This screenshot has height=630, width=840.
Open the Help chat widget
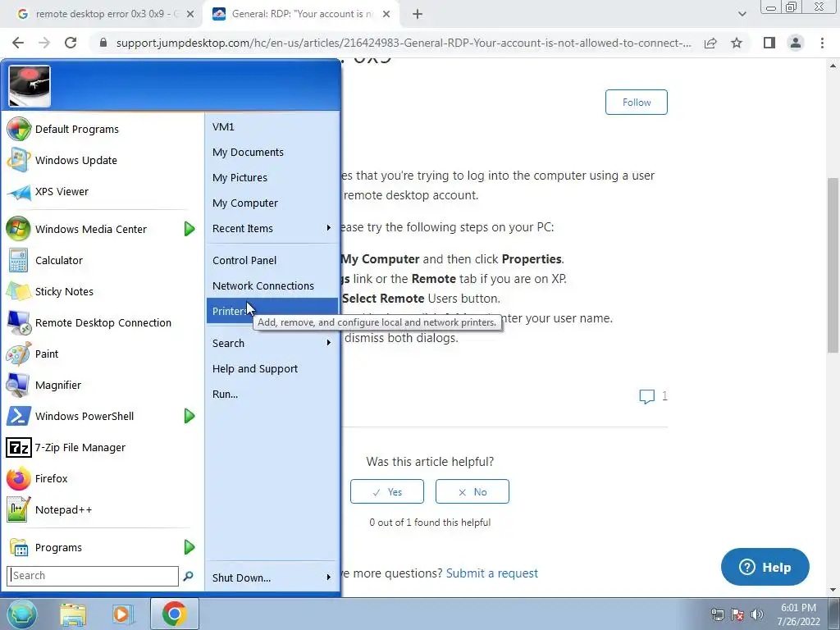(765, 567)
